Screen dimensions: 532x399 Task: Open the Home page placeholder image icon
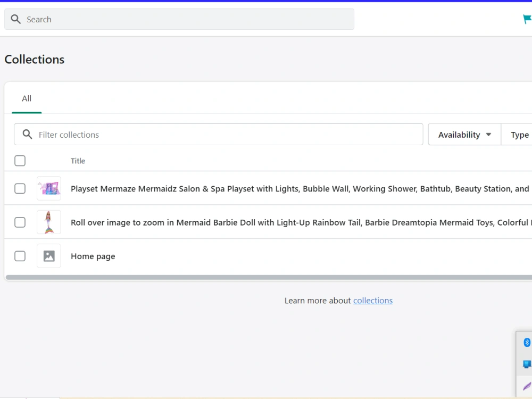pyautogui.click(x=49, y=256)
